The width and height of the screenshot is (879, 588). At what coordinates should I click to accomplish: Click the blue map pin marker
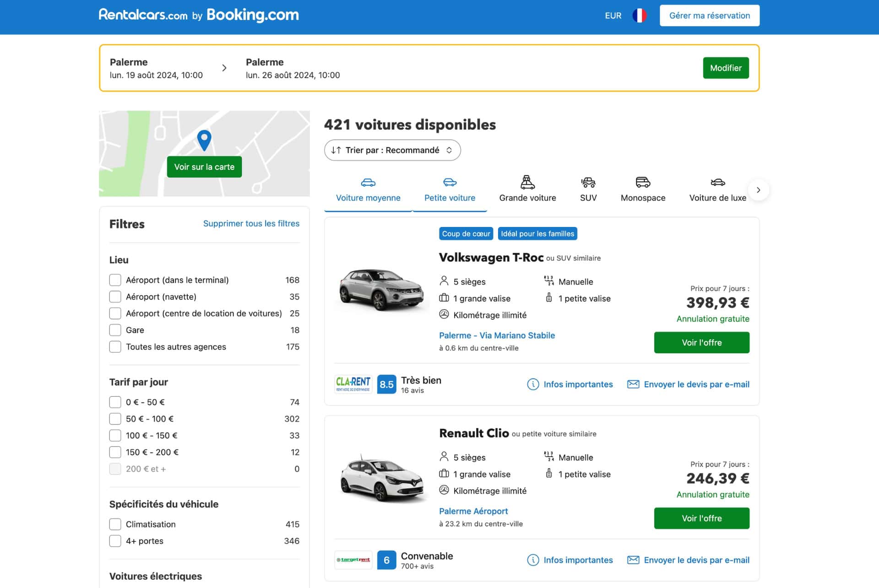click(x=204, y=140)
